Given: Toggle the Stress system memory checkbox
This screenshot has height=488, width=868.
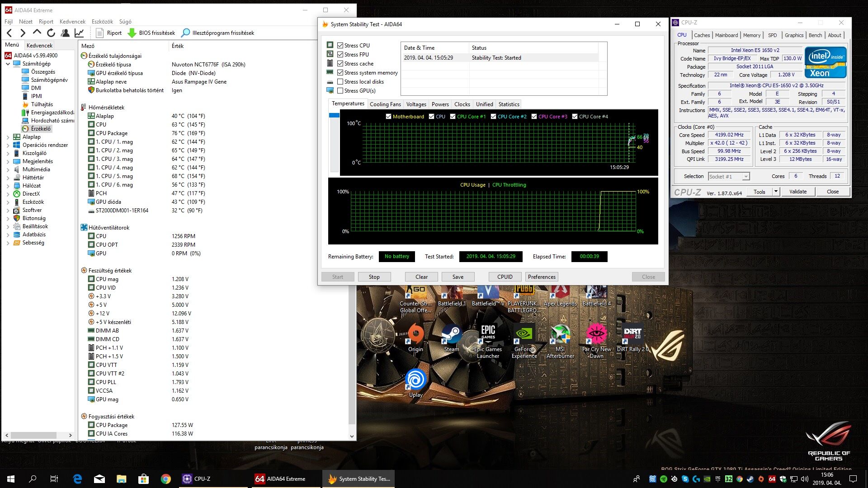Looking at the screenshot, I should (340, 72).
